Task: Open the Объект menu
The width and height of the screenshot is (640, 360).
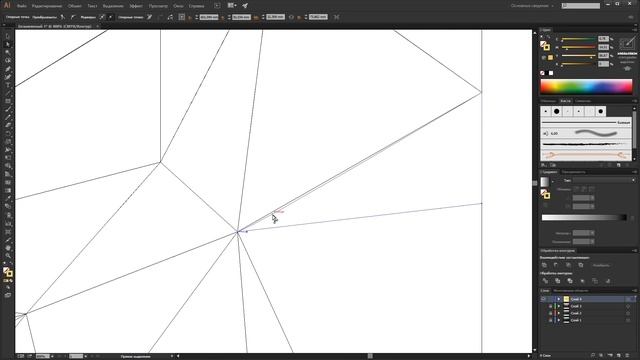Action: point(74,6)
